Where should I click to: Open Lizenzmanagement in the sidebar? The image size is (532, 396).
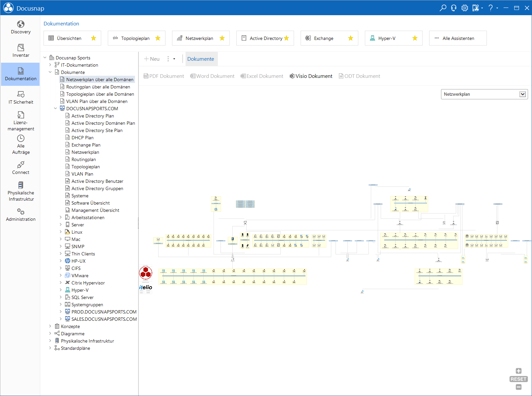click(20, 121)
